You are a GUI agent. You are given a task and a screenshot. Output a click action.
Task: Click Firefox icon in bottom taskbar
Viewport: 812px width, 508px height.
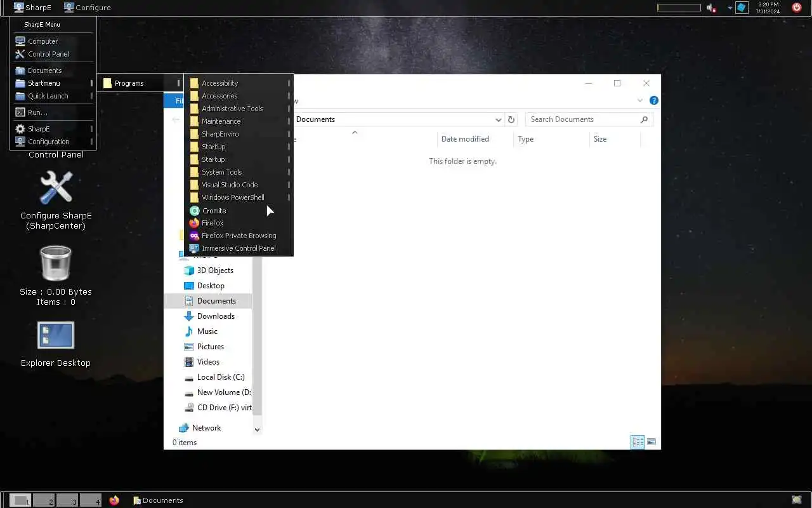coord(114,500)
